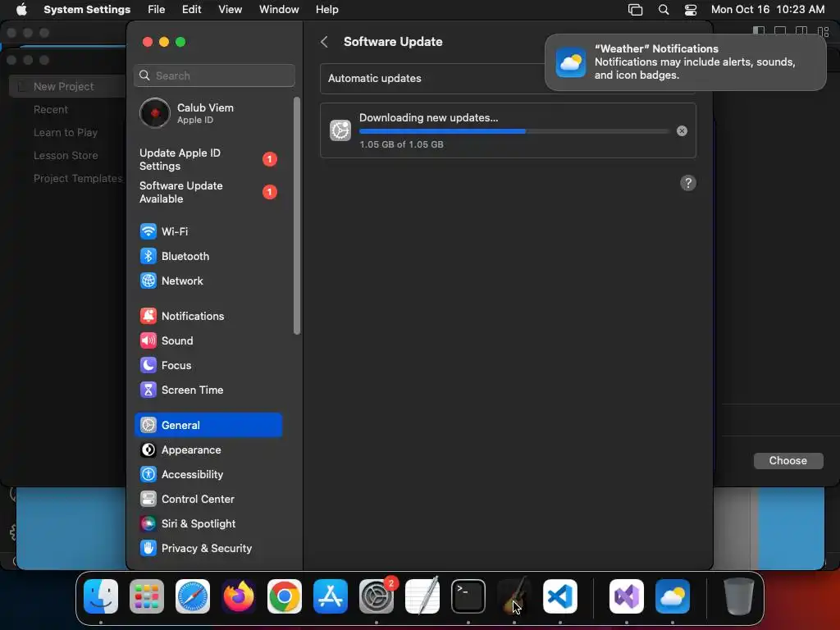The width and height of the screenshot is (840, 630).
Task: Select Recent in GarageBand window
Action: 51,109
